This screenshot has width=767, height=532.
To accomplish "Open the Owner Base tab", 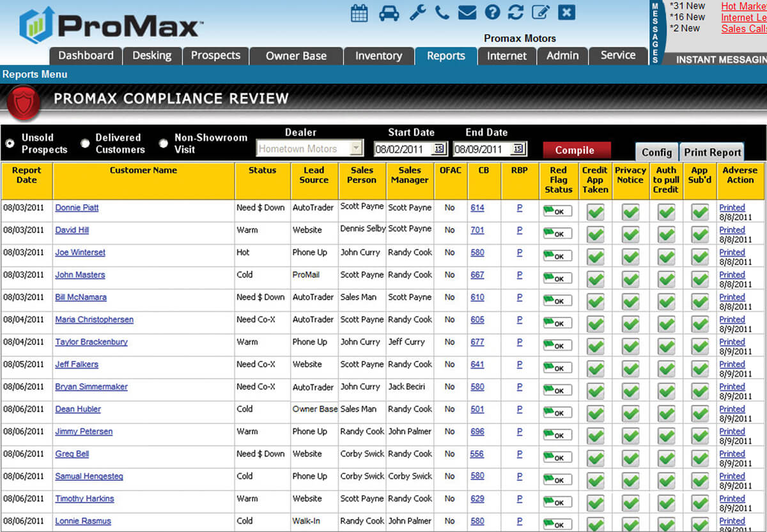I will 296,56.
